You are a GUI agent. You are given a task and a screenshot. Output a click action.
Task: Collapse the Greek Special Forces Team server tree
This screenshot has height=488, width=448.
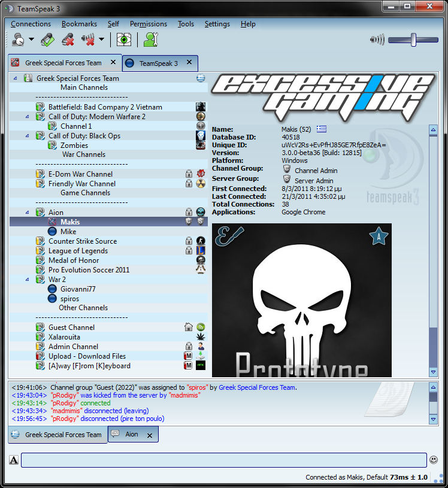click(15, 78)
